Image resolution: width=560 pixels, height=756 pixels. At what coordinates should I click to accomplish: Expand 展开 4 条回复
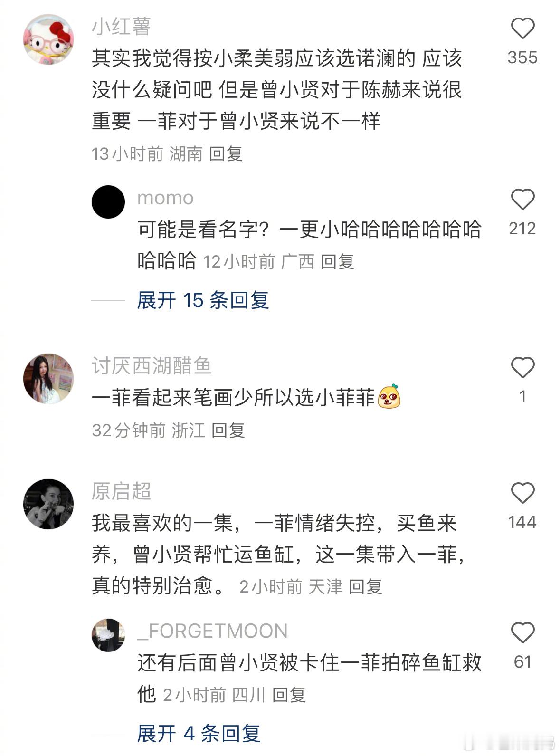click(x=199, y=734)
